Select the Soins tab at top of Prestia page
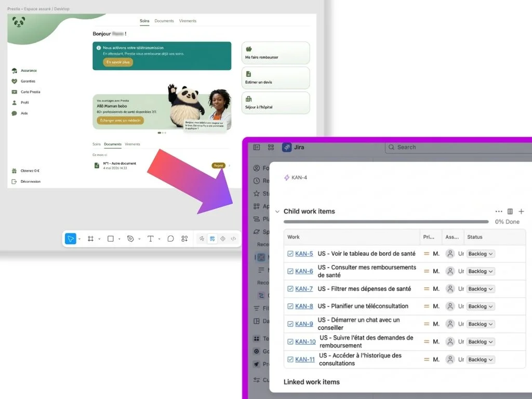The width and height of the screenshot is (532, 399). tap(144, 21)
